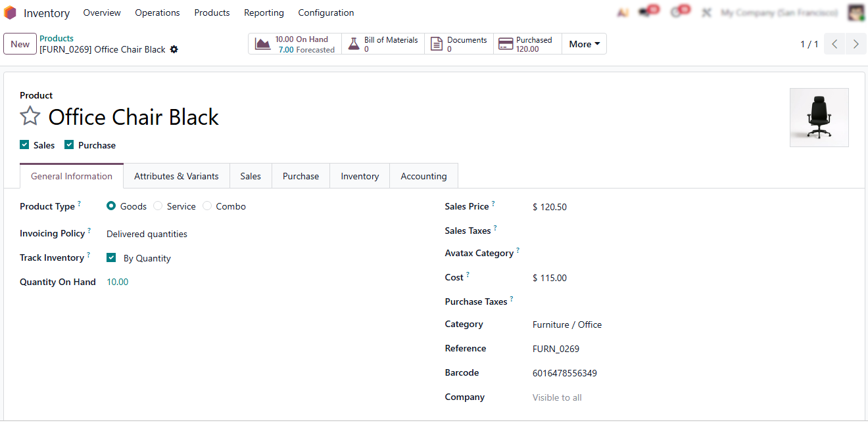Go to previous record with left arrow

point(834,44)
